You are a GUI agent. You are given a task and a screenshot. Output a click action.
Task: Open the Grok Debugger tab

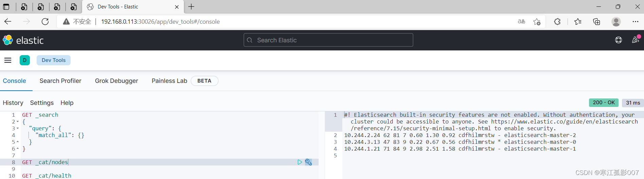pyautogui.click(x=116, y=81)
